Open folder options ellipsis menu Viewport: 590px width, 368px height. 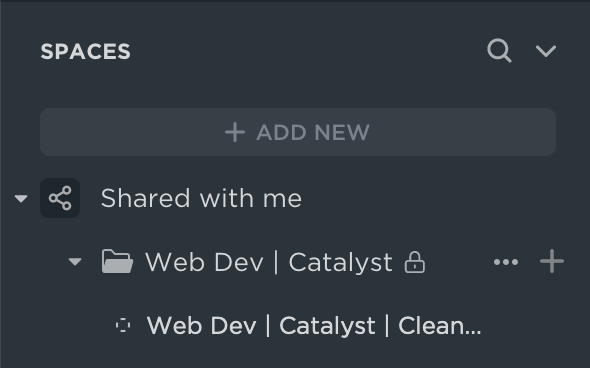506,262
